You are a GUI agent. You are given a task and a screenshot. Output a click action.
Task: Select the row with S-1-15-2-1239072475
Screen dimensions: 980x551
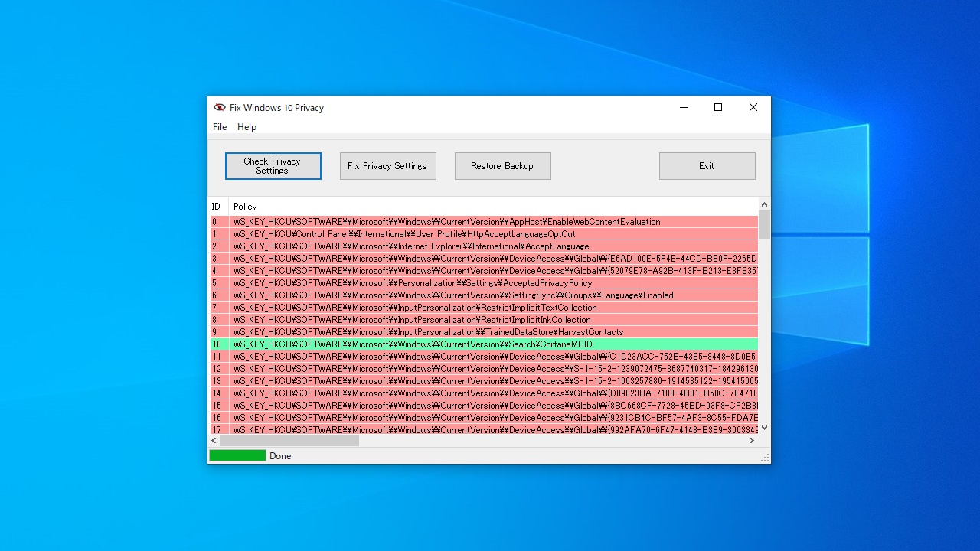484,369
